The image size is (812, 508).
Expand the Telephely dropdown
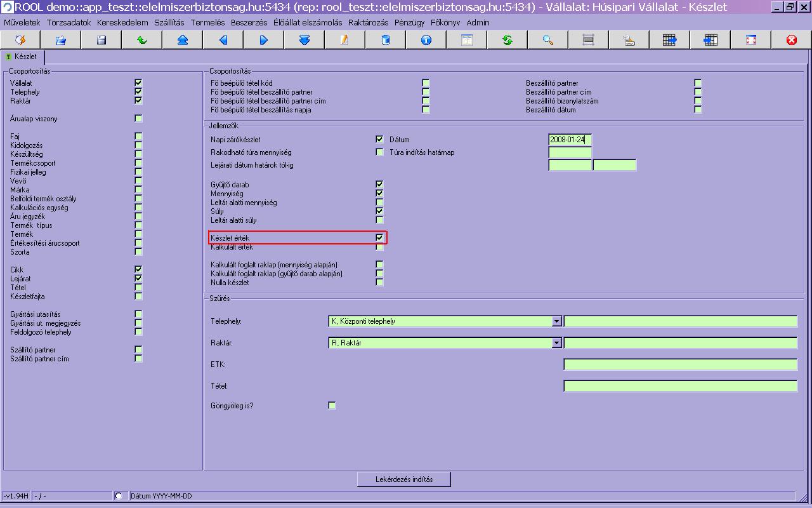(556, 322)
